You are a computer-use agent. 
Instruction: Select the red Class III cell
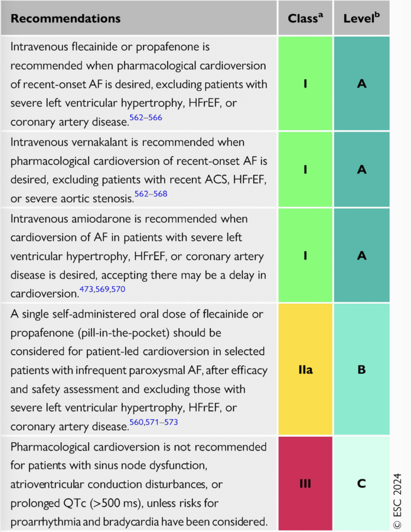305,484
